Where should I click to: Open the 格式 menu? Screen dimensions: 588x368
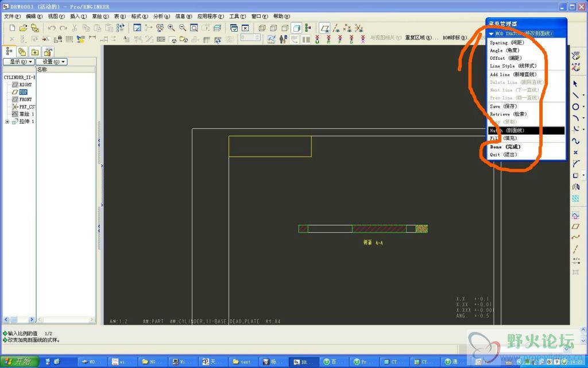140,17
